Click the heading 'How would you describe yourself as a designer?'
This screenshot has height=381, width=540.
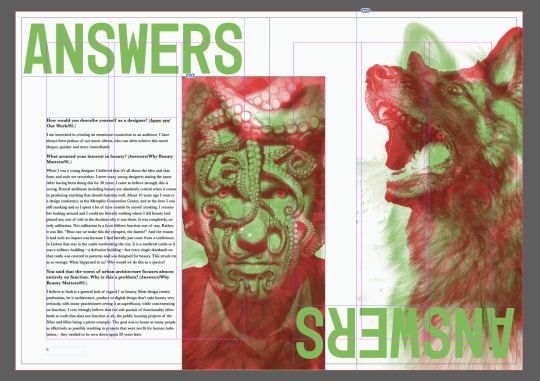coord(109,123)
